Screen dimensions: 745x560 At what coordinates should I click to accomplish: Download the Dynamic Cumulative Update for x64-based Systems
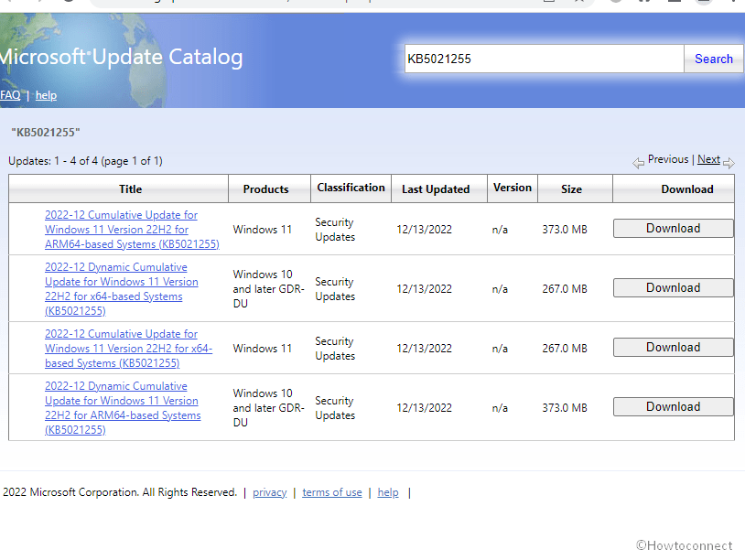pyautogui.click(x=674, y=288)
